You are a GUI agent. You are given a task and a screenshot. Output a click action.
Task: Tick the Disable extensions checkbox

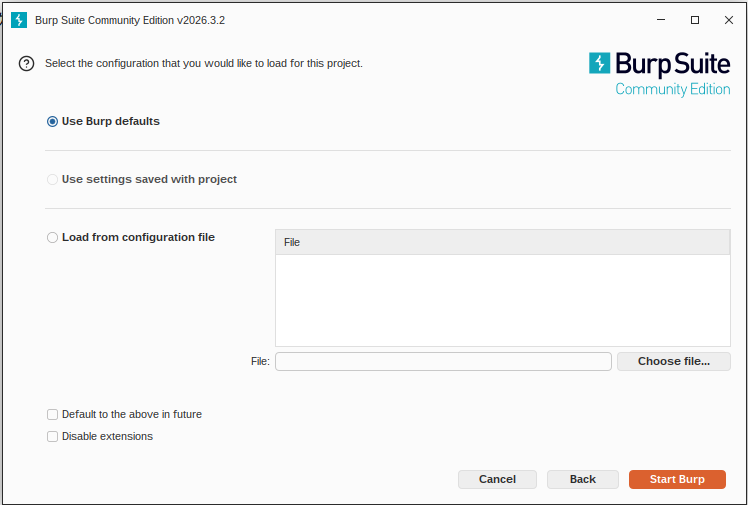click(52, 436)
